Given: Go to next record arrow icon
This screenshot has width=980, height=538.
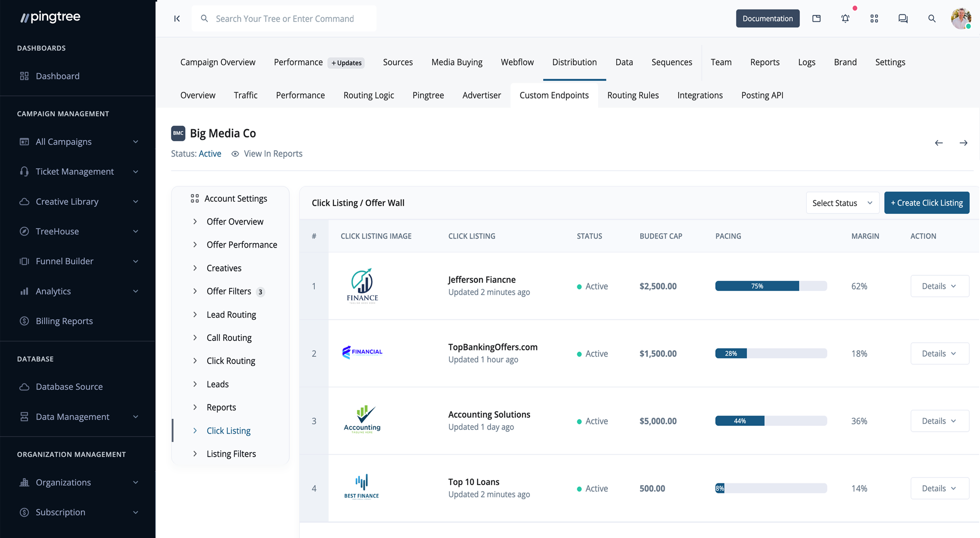Looking at the screenshot, I should tap(963, 143).
